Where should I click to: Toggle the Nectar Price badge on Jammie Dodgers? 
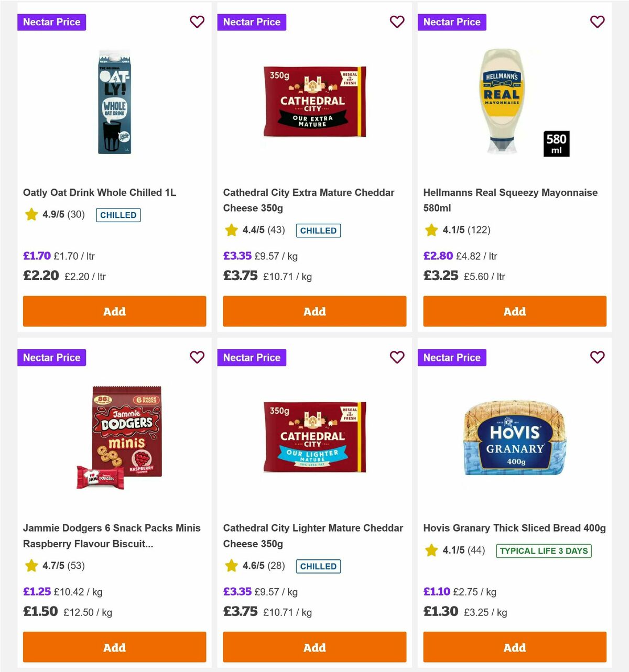(51, 357)
